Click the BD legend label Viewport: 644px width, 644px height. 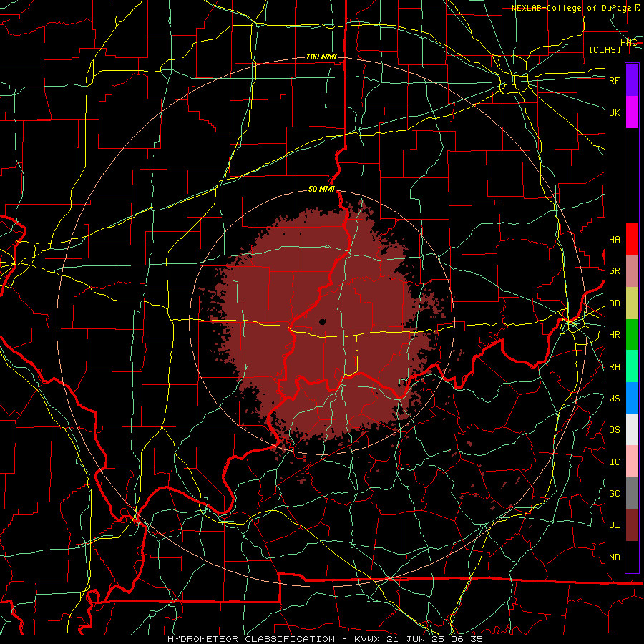(614, 303)
